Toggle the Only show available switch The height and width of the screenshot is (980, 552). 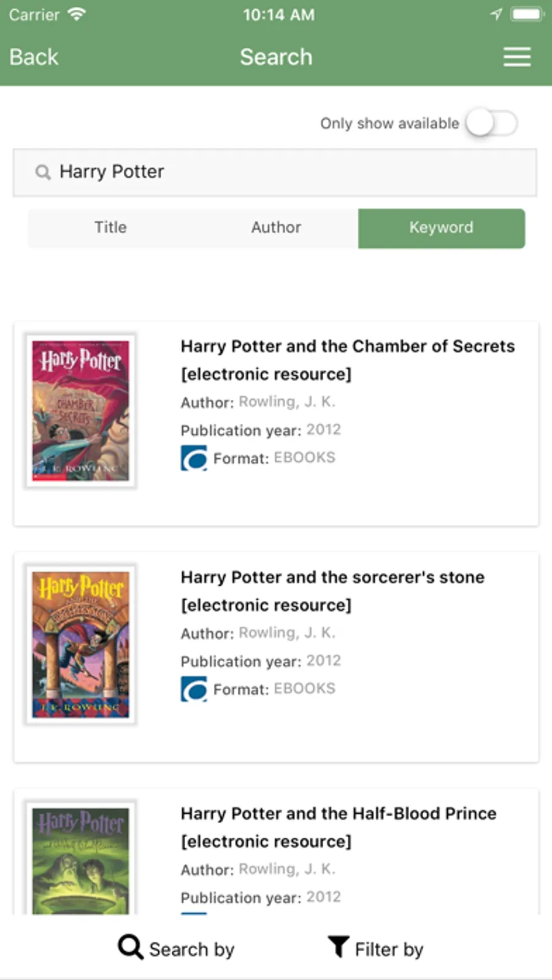point(491,123)
